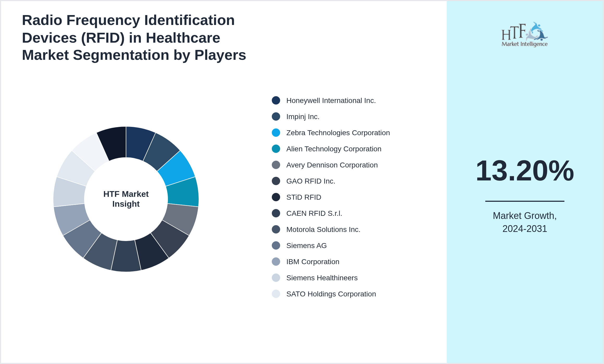Image resolution: width=604 pixels, height=364 pixels.
Task: Click the Alien Technology legend color dot
Action: pyautogui.click(x=276, y=149)
